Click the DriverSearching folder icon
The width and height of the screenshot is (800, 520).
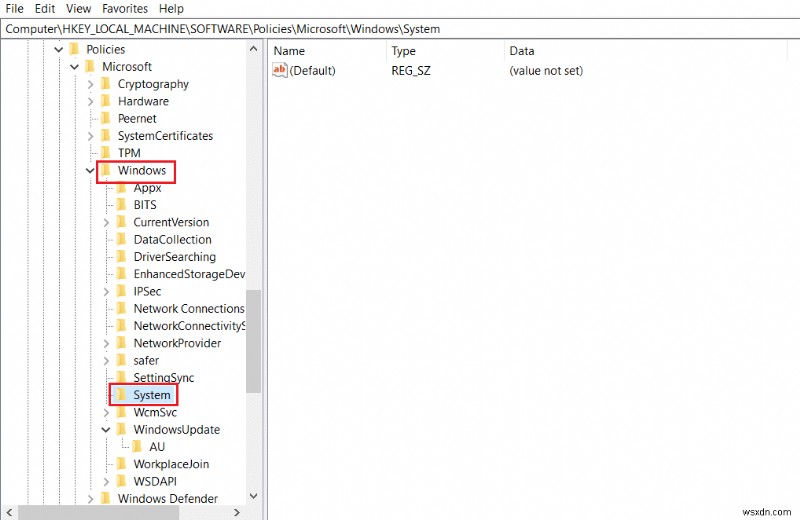pos(121,257)
